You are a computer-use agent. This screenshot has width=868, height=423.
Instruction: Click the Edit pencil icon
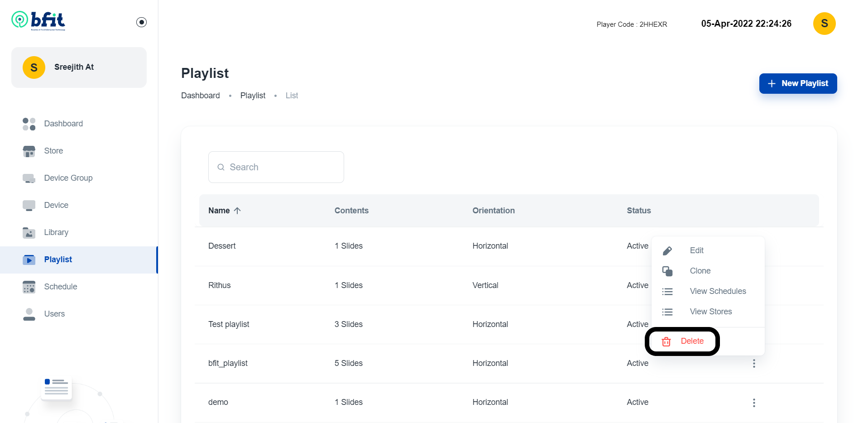tap(667, 251)
